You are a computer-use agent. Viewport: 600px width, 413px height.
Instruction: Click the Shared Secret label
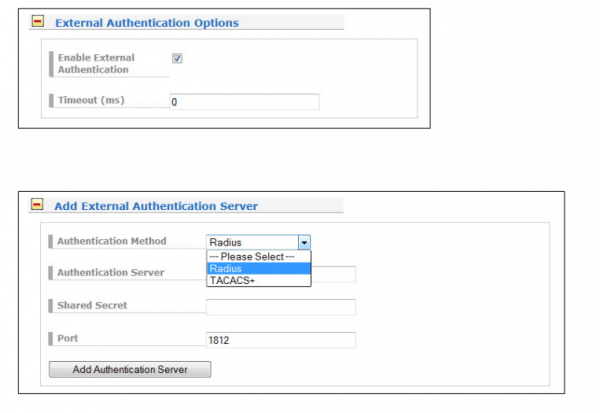click(x=92, y=305)
